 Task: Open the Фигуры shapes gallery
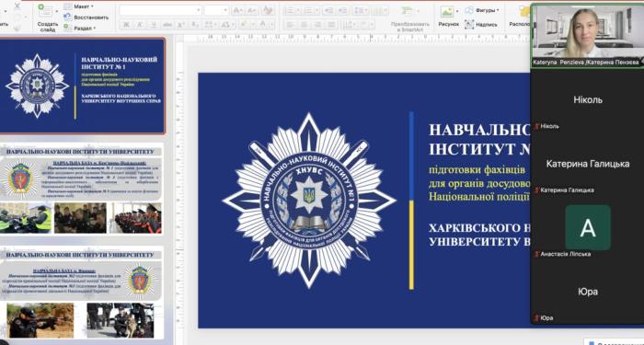click(482, 10)
